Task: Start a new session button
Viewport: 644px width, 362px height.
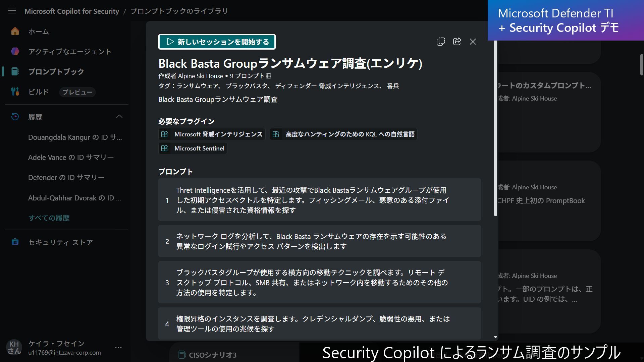Action: pyautogui.click(x=217, y=42)
